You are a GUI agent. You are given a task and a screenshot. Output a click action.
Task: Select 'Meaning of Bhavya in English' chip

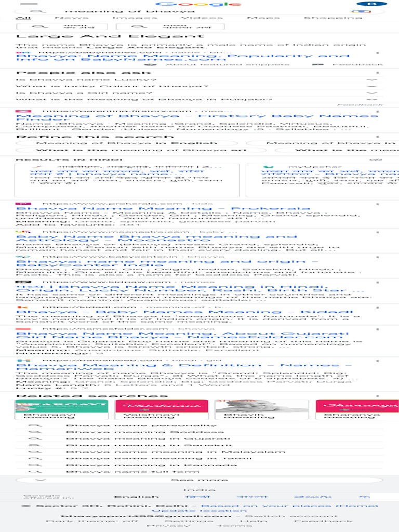point(127,143)
